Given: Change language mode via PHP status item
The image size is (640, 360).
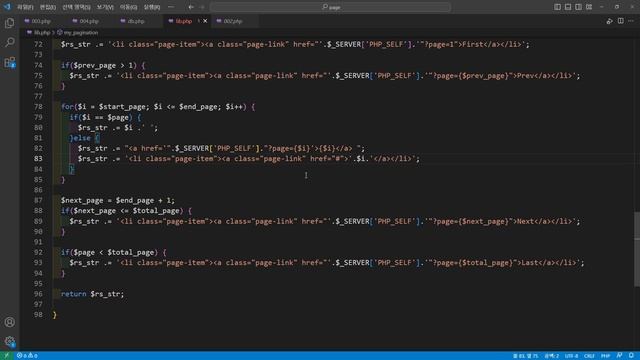Looking at the screenshot, I should 605,356.
